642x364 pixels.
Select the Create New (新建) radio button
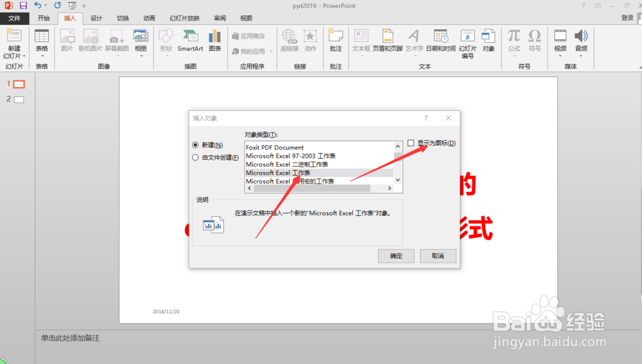[195, 145]
